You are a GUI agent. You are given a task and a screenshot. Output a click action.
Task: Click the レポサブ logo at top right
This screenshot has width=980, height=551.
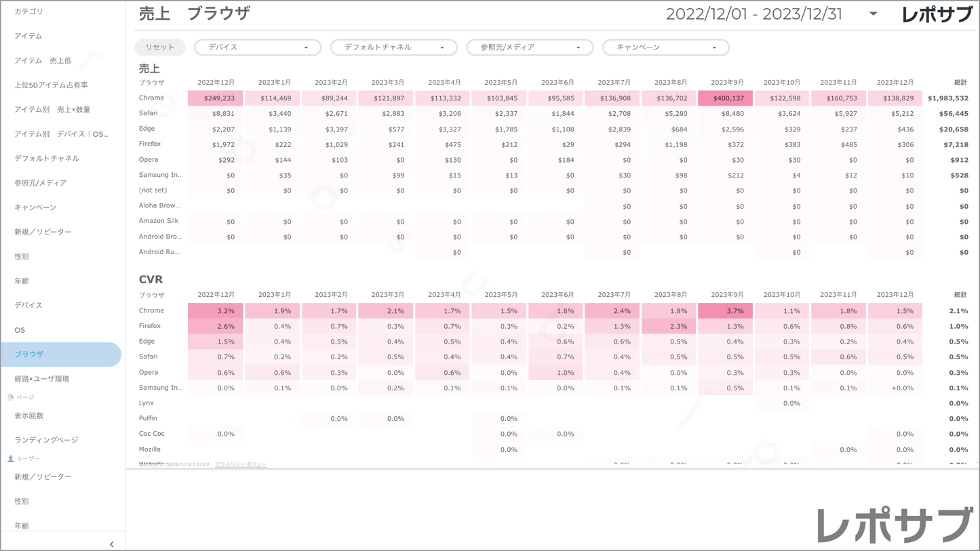click(x=937, y=14)
